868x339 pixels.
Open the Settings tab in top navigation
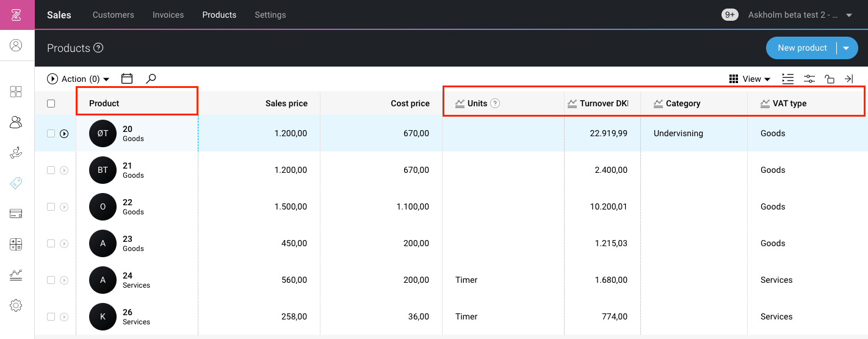[x=270, y=15]
